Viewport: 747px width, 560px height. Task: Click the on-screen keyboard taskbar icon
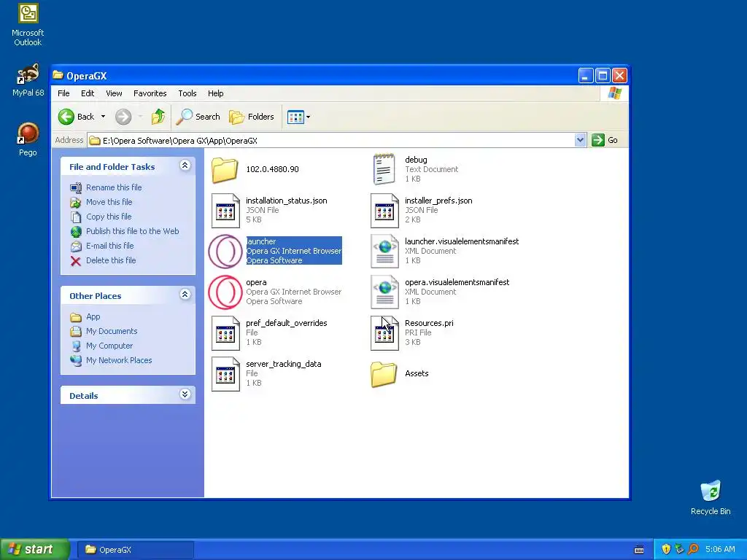tap(639, 550)
